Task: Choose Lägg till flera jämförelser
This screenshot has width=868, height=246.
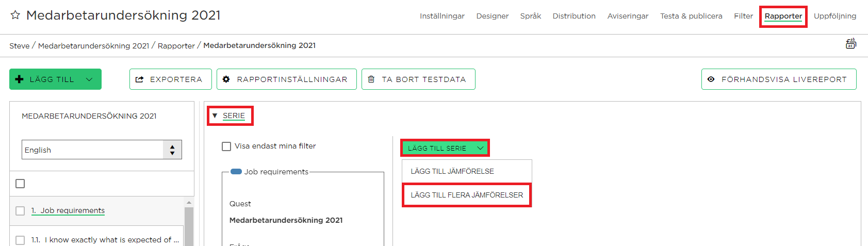Action: pos(467,195)
